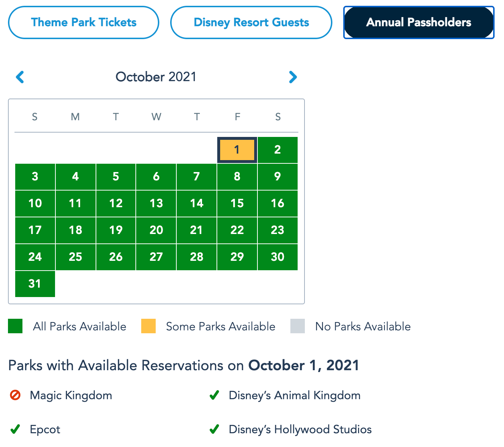Screen dimensions: 504x447
Task: Click the green All Parks Available swatch
Action: click(15, 326)
